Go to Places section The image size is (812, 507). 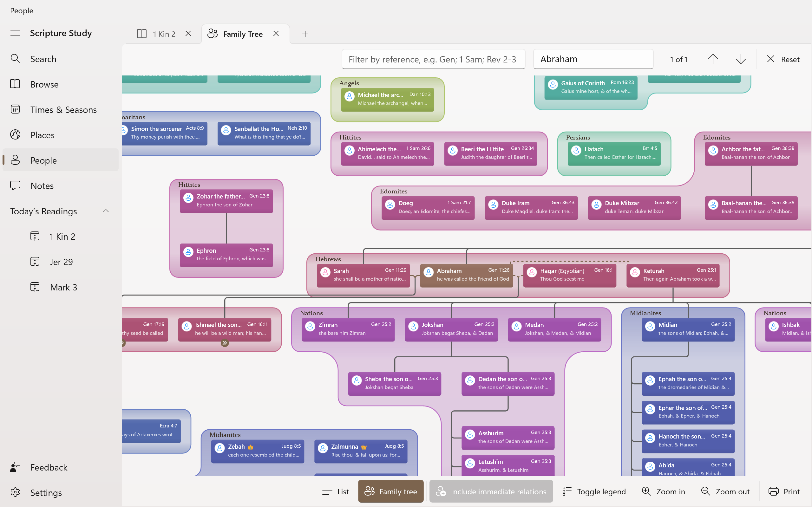(x=61, y=135)
